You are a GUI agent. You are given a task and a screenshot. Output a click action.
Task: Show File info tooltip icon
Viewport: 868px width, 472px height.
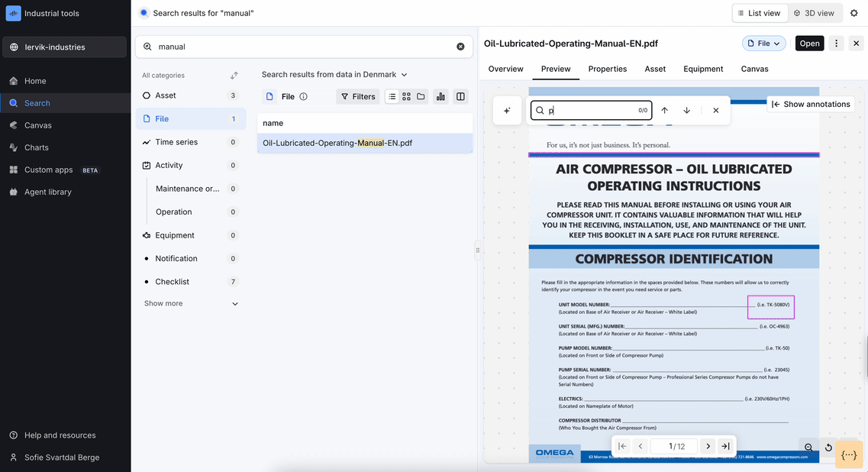click(x=303, y=96)
